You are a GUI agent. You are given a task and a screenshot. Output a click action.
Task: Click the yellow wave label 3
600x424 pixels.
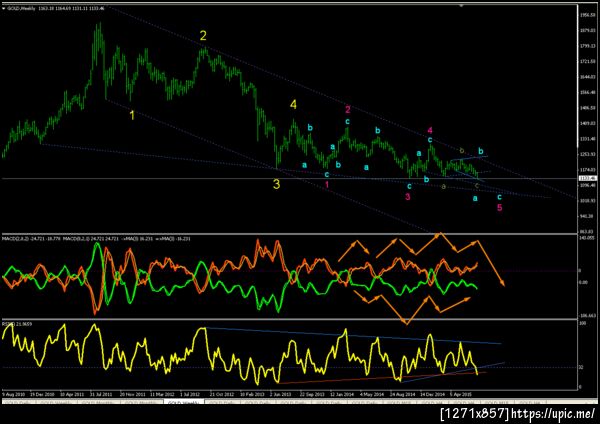click(276, 184)
